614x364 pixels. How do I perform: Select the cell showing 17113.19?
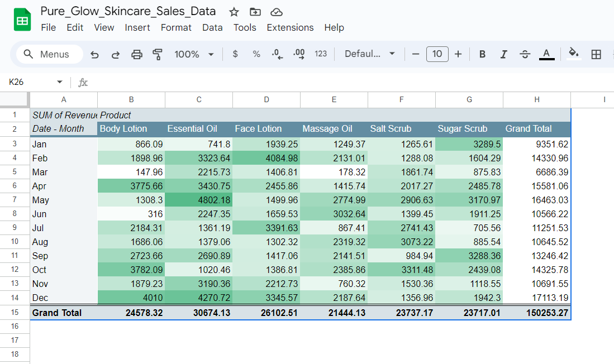(x=537, y=298)
